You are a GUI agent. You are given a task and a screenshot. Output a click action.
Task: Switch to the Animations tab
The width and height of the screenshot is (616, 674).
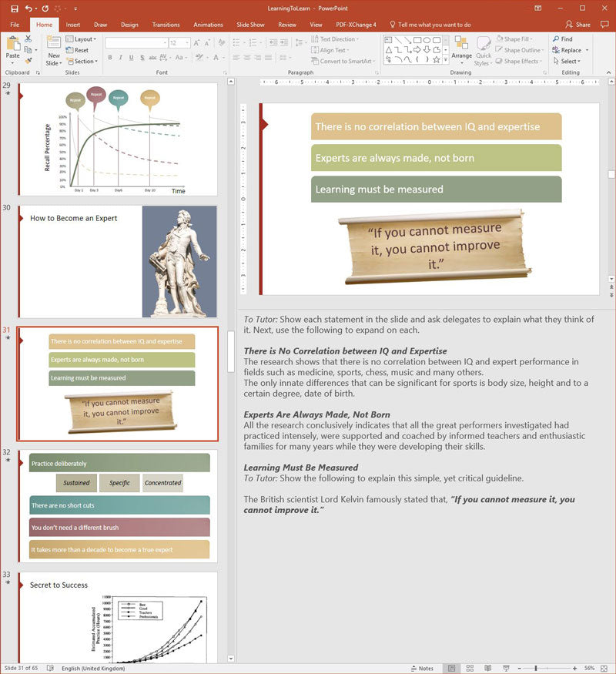click(x=208, y=25)
